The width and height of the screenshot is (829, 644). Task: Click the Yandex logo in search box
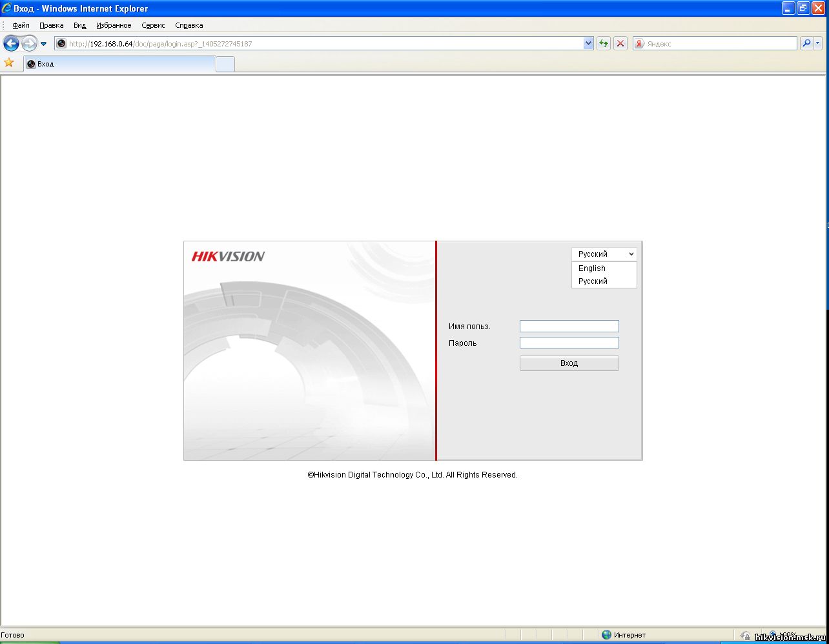pyautogui.click(x=639, y=44)
